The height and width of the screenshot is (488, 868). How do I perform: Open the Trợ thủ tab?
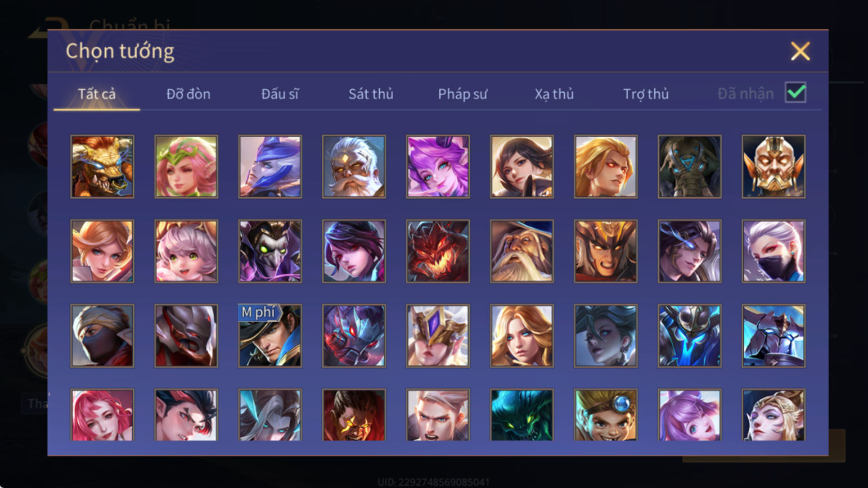tap(646, 94)
